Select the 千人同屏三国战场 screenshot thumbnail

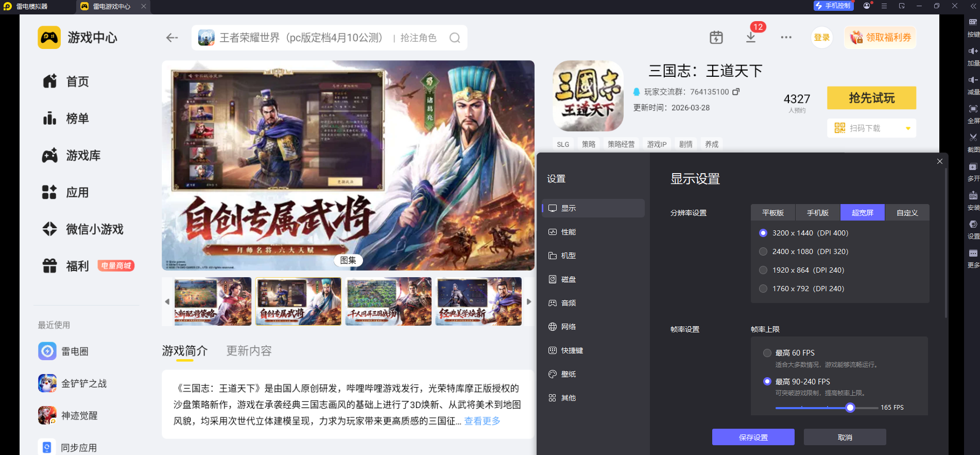(389, 301)
